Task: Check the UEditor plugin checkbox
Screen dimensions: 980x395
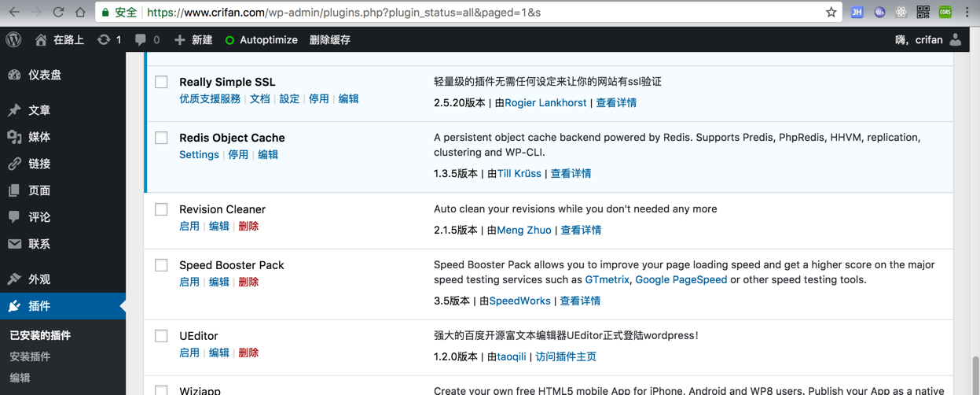Action: (x=161, y=336)
